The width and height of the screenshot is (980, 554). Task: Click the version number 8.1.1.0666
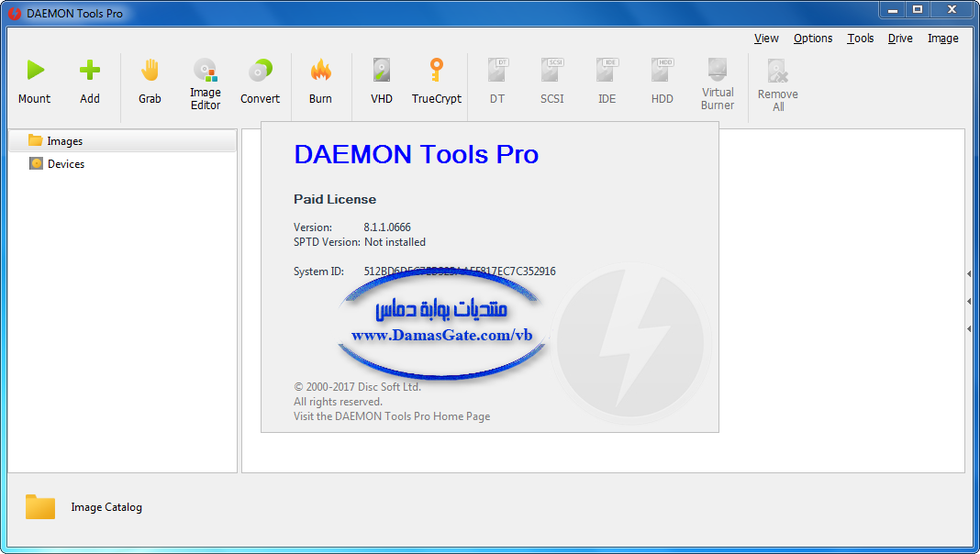[387, 227]
